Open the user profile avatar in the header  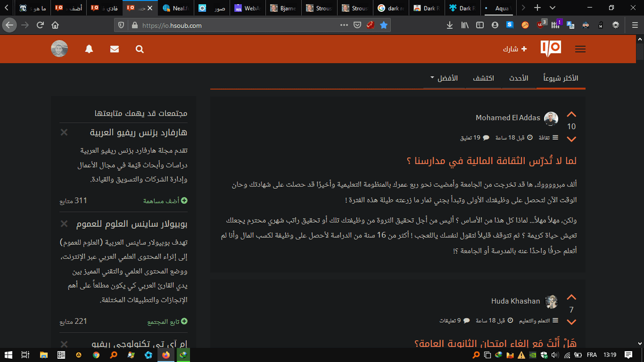(60, 49)
